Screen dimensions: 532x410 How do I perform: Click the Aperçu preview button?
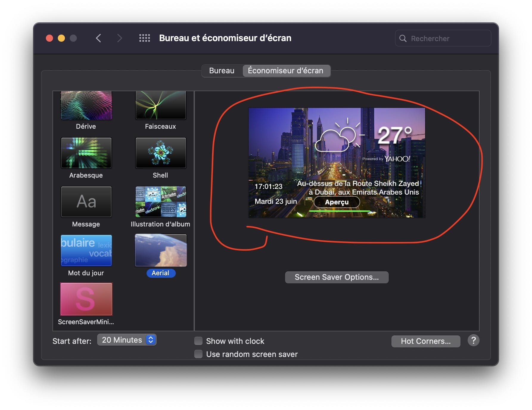point(337,202)
